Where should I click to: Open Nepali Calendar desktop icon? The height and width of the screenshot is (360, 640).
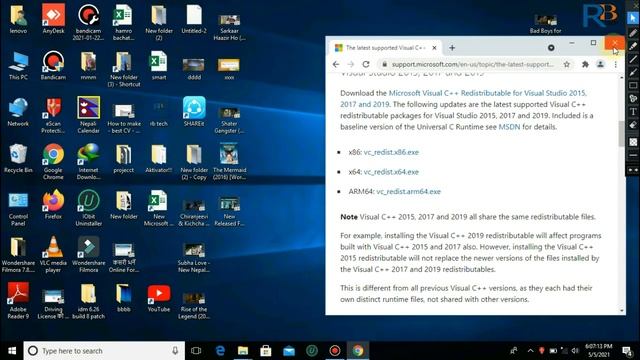pyautogui.click(x=89, y=114)
